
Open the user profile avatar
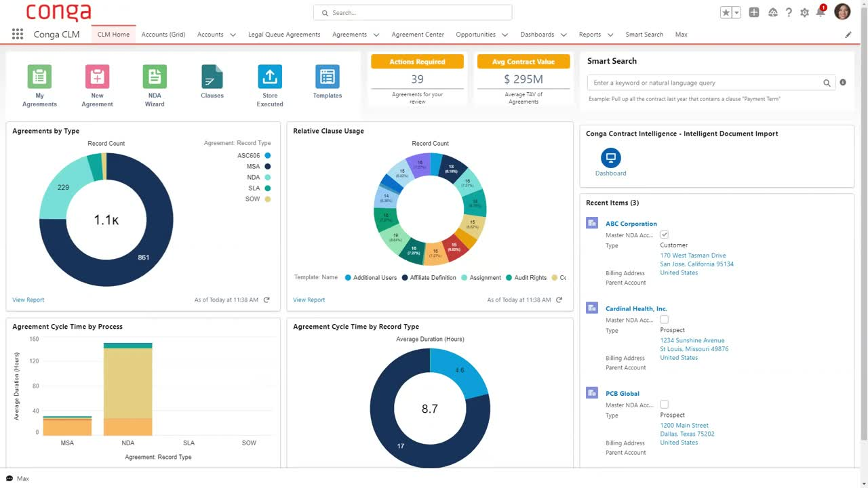pyautogui.click(x=842, y=12)
